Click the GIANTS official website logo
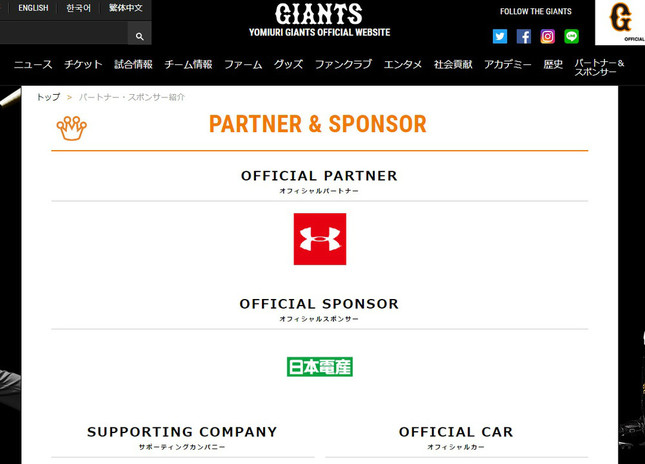 pos(319,20)
